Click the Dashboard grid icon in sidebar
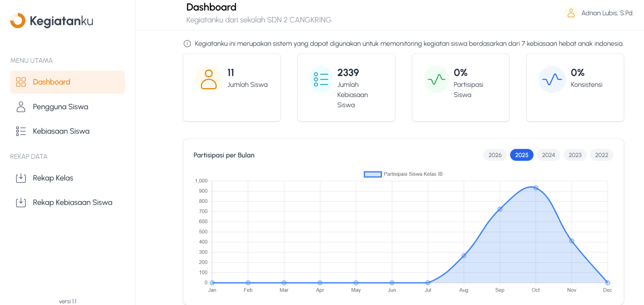Screen dimensions: 644x305 [x=21, y=82]
